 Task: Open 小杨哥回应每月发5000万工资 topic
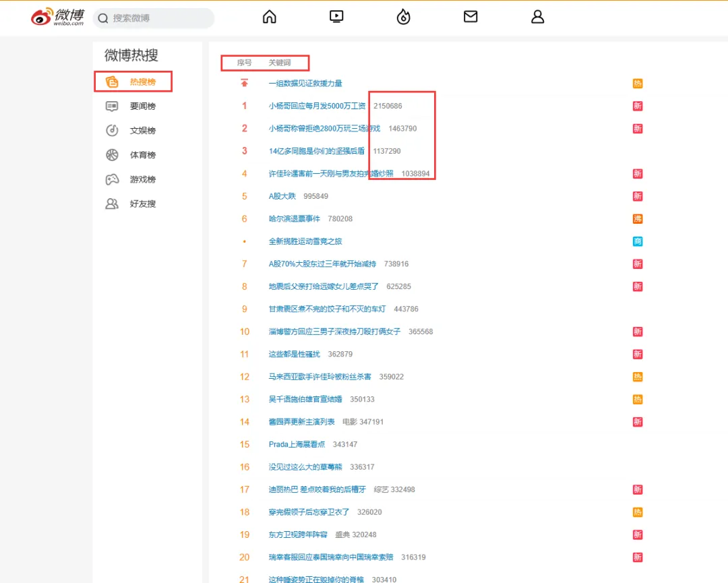[x=317, y=106]
